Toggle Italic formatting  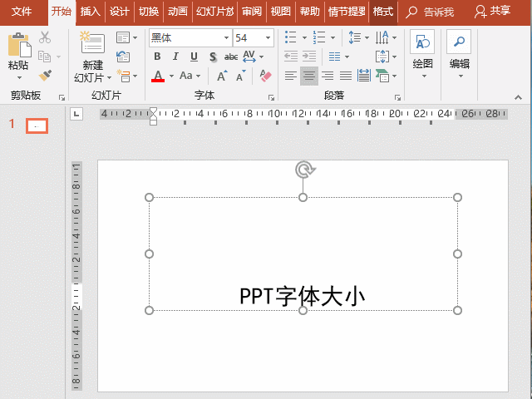pos(175,57)
